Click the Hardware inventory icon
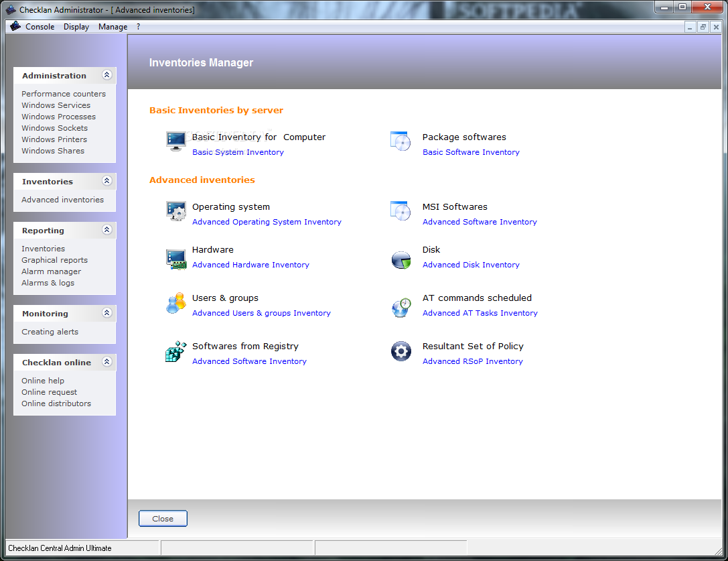Image resolution: width=728 pixels, height=561 pixels. click(176, 259)
